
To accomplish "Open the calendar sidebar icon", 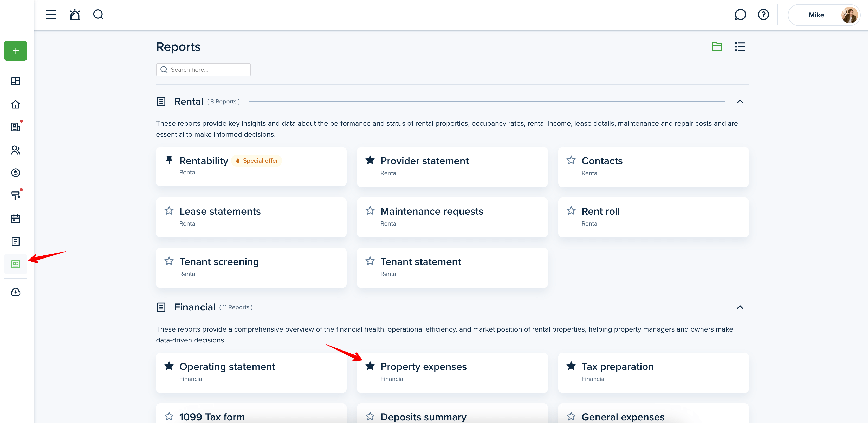I will [x=16, y=219].
